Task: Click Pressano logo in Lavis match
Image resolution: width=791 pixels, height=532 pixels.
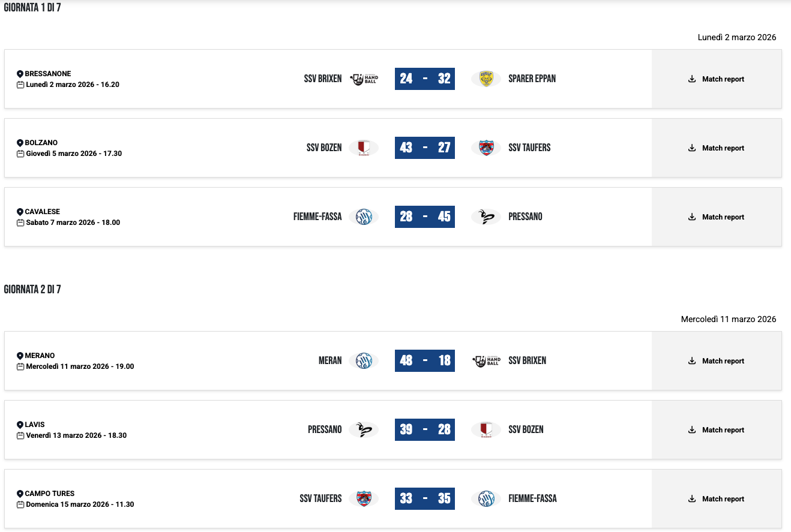Action: point(364,429)
